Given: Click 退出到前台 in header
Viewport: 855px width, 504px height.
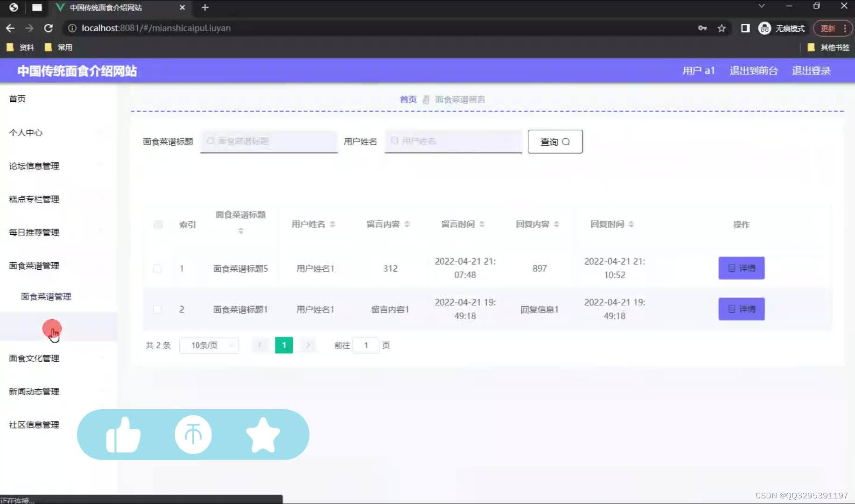Looking at the screenshot, I should (x=754, y=71).
